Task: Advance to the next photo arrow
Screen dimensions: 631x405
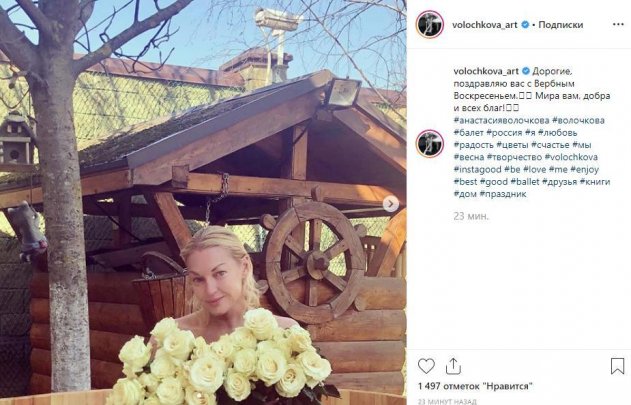Action: (391, 204)
